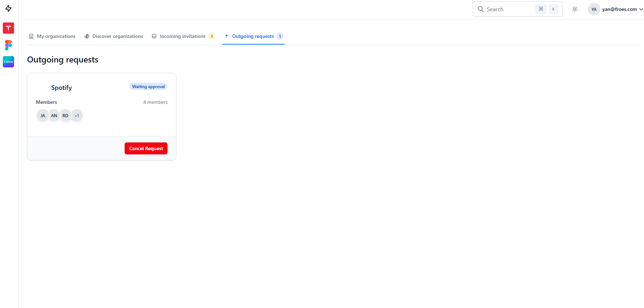This screenshot has height=308, width=644.
Task: Open the Tesla organization in sidebar
Action: tap(8, 28)
